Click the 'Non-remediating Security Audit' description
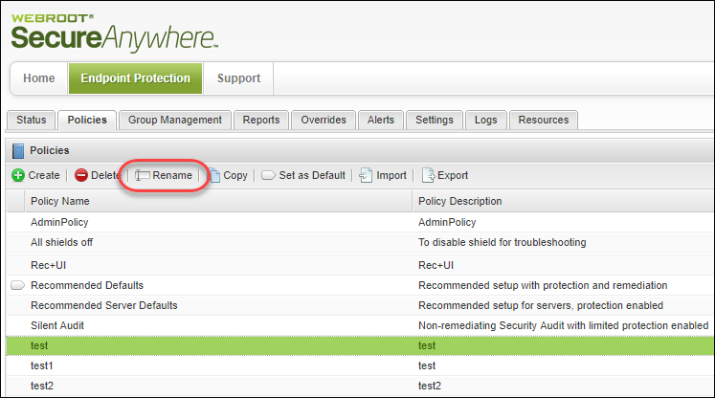This screenshot has height=398, width=715. 563,326
